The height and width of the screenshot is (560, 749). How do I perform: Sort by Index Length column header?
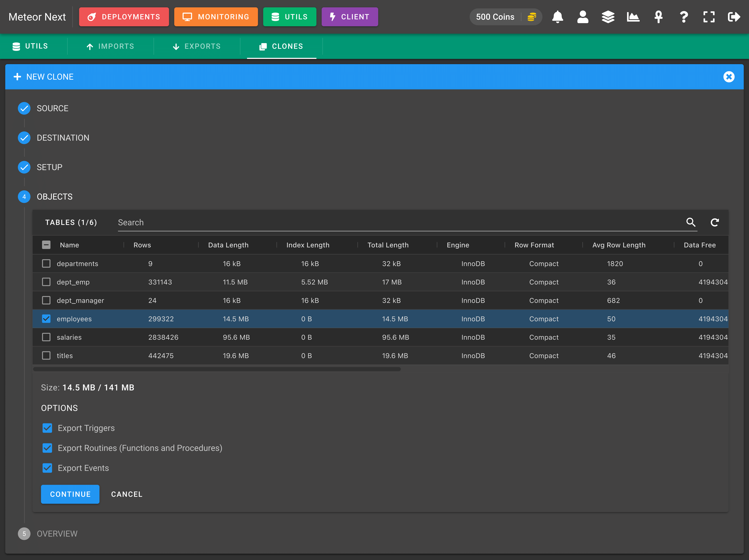click(308, 245)
